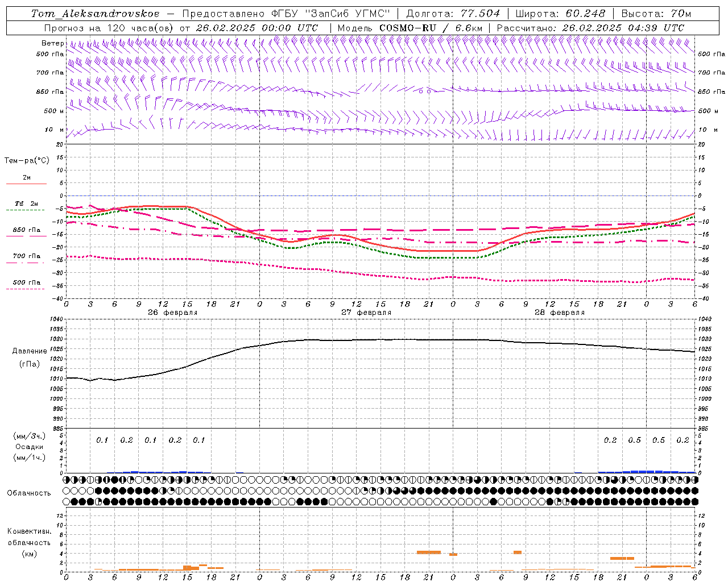Click the station name Tom_Aleksandrovskoe
Image resolution: width=728 pixels, height=582 pixels.
[96, 14]
